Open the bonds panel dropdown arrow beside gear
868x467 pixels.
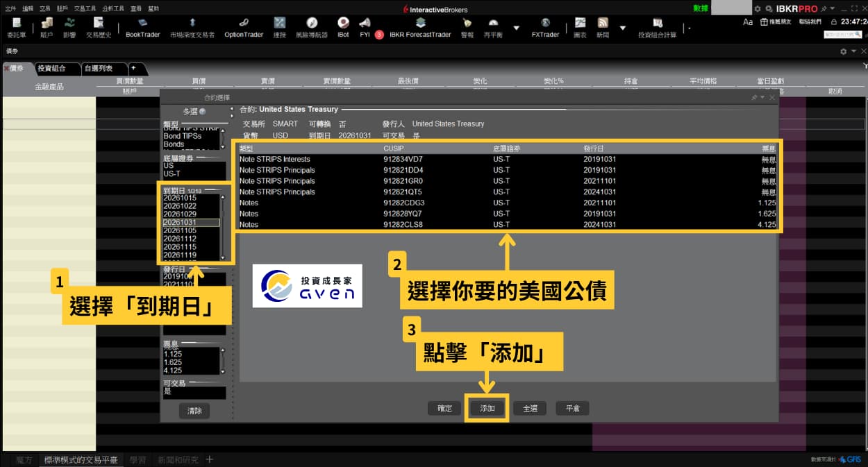(852, 51)
